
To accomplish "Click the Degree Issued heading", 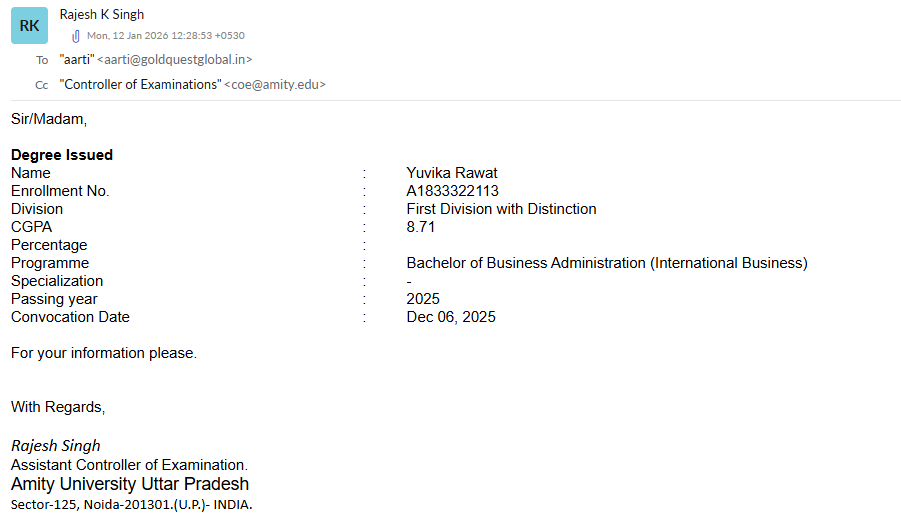I will pos(62,155).
